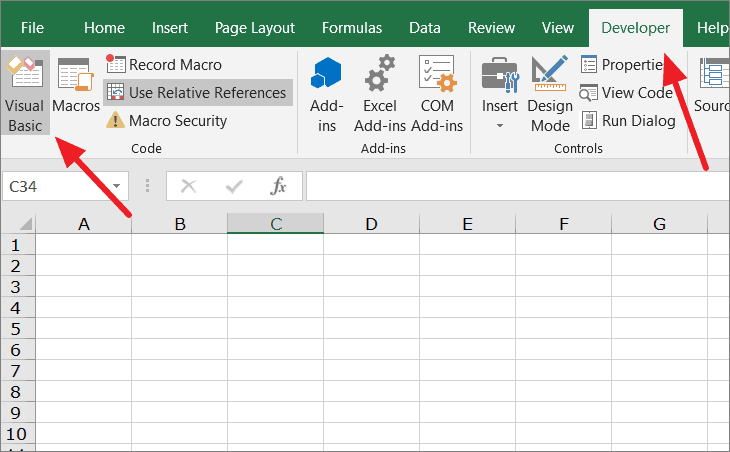Select row 8 header
Viewport: 730px width, 452px height.
[x=18, y=391]
